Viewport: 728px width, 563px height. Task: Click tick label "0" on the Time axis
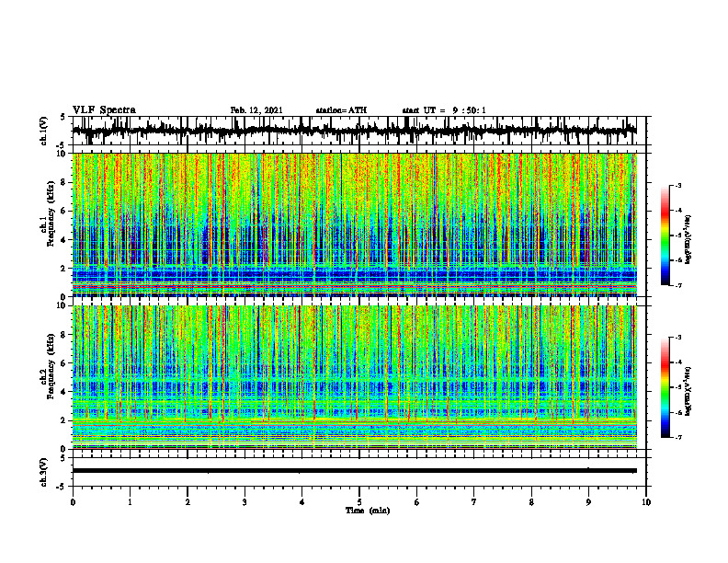pos(73,502)
